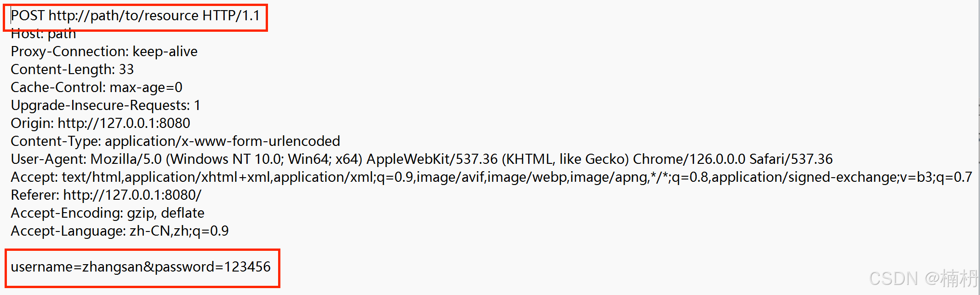Click the HTTP/1.1 version text
The height and width of the screenshot is (295, 980).
click(x=231, y=16)
